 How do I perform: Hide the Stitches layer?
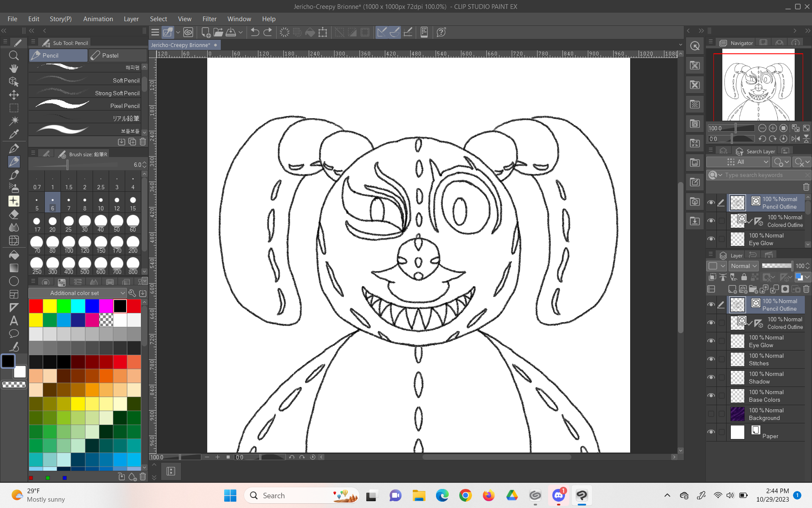tap(711, 359)
